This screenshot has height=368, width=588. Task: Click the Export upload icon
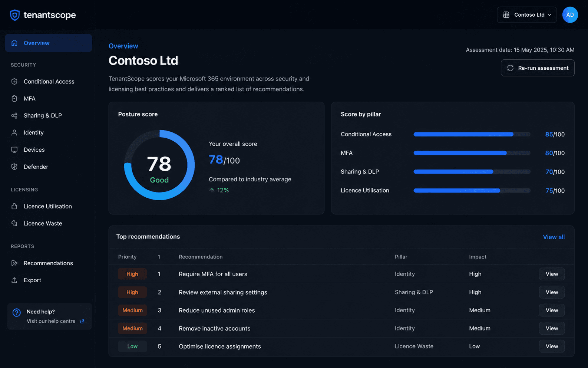[x=14, y=280]
